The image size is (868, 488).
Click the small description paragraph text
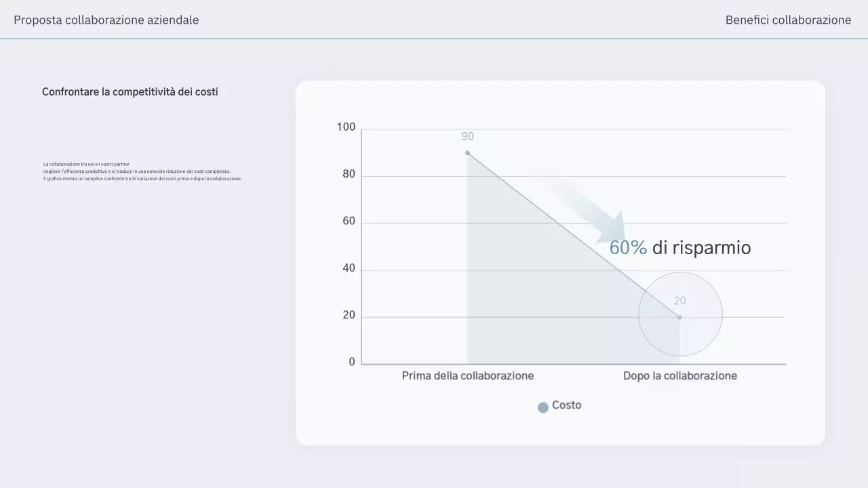click(142, 171)
